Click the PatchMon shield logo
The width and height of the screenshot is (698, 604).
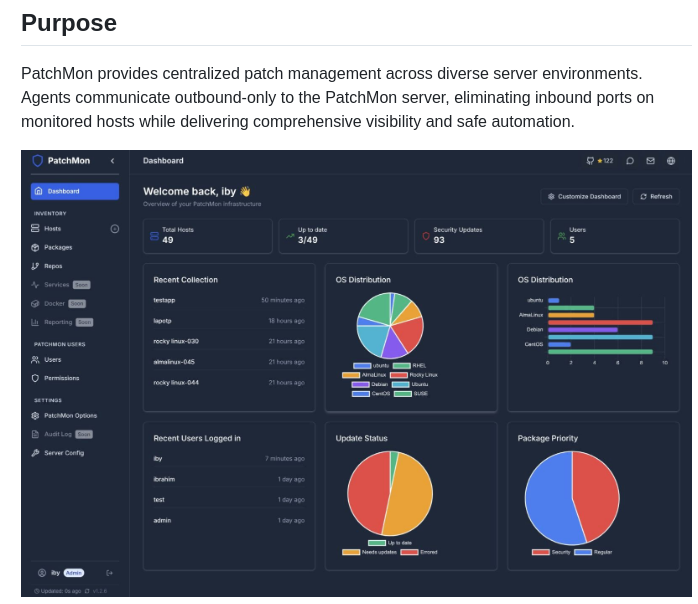coord(38,161)
